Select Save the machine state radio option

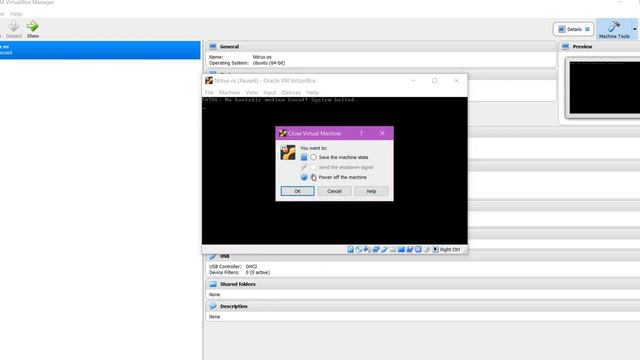coord(313,157)
